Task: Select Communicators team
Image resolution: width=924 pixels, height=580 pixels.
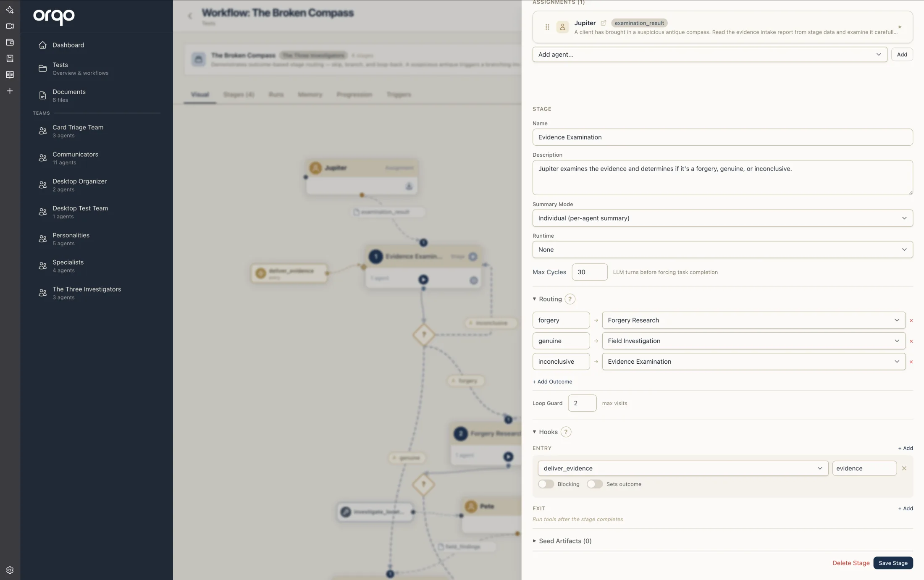Action: pyautogui.click(x=97, y=158)
